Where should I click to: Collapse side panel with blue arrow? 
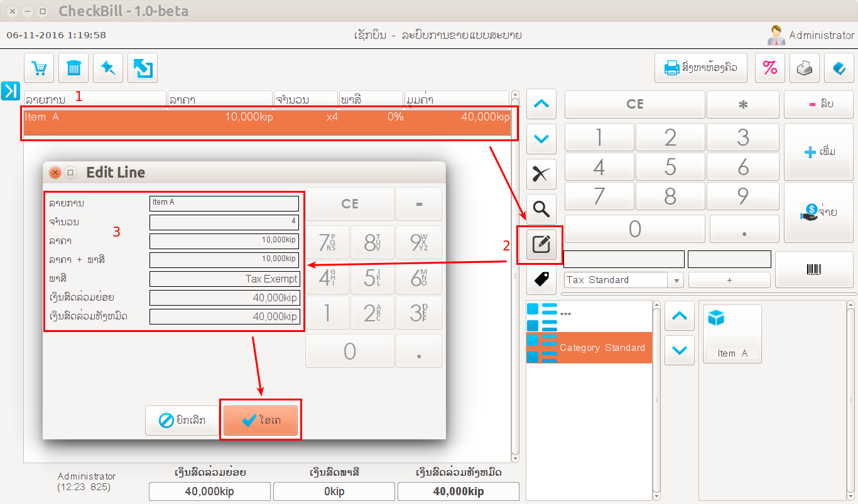click(x=11, y=90)
